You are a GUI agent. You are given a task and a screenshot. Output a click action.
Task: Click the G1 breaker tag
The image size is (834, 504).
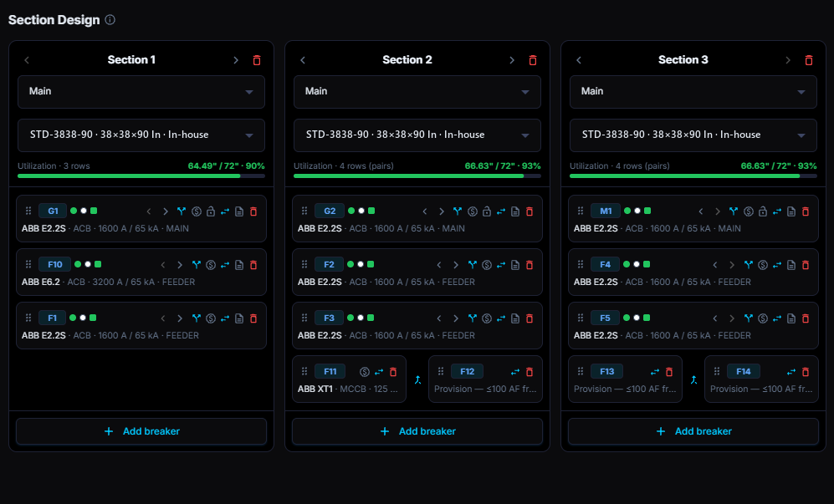click(53, 211)
